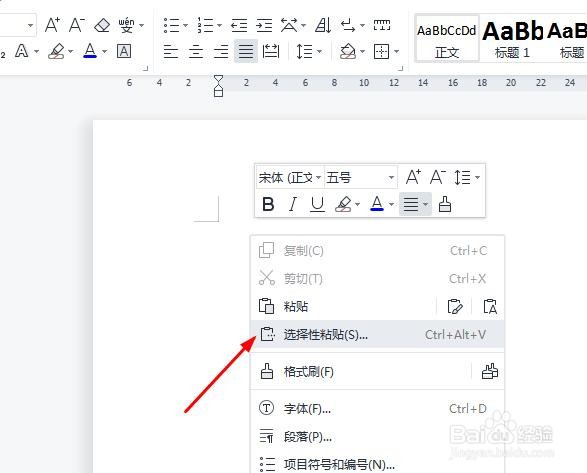The height and width of the screenshot is (473, 587).
Task: Click the ribbon shrink font icon
Action: [76, 25]
